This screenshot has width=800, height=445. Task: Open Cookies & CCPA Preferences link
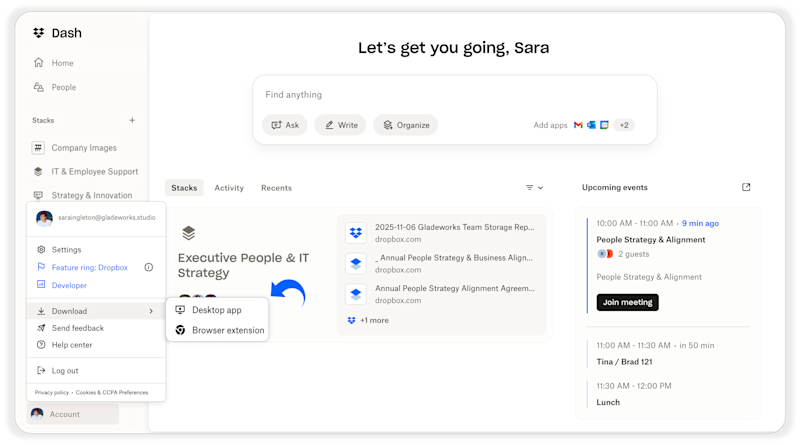tap(112, 392)
